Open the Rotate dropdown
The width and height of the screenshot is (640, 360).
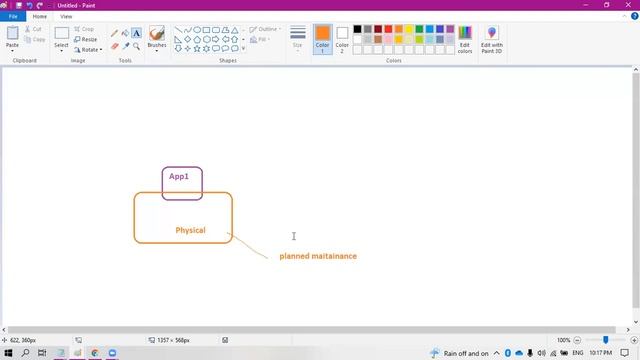pos(88,50)
